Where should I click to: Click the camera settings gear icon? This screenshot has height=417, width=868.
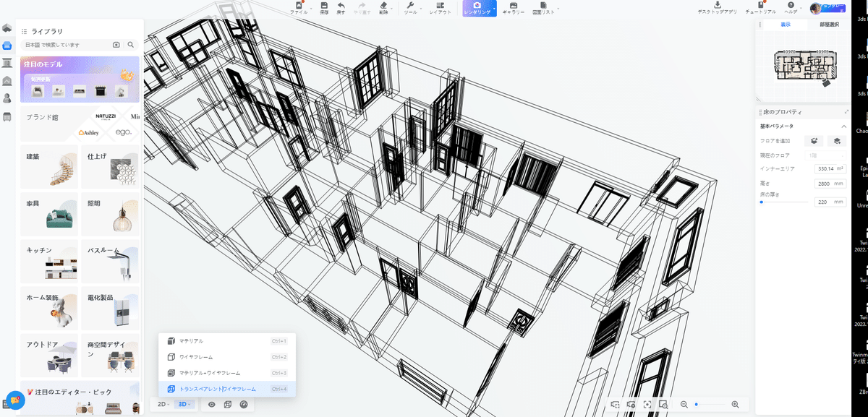[631, 405]
